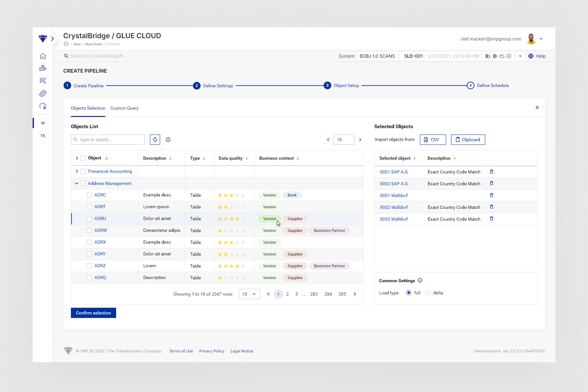The image size is (588, 392).
Task: Click the cloud icon in system bar
Action: [502, 56]
